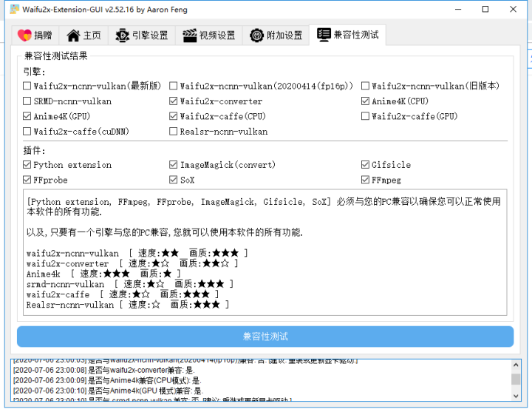This screenshot has height=412, width=532.
Task: Click the heart icon on donate tab
Action: tap(24, 36)
